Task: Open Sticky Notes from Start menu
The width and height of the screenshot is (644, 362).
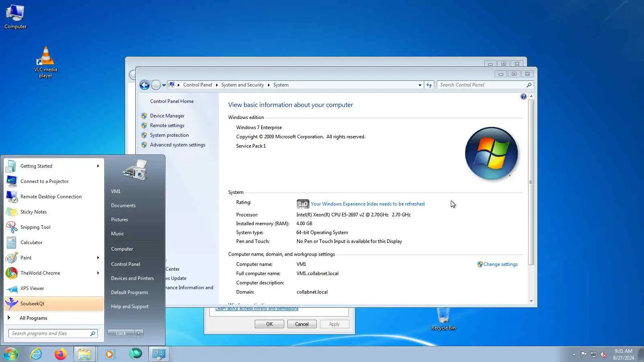Action: [54, 212]
